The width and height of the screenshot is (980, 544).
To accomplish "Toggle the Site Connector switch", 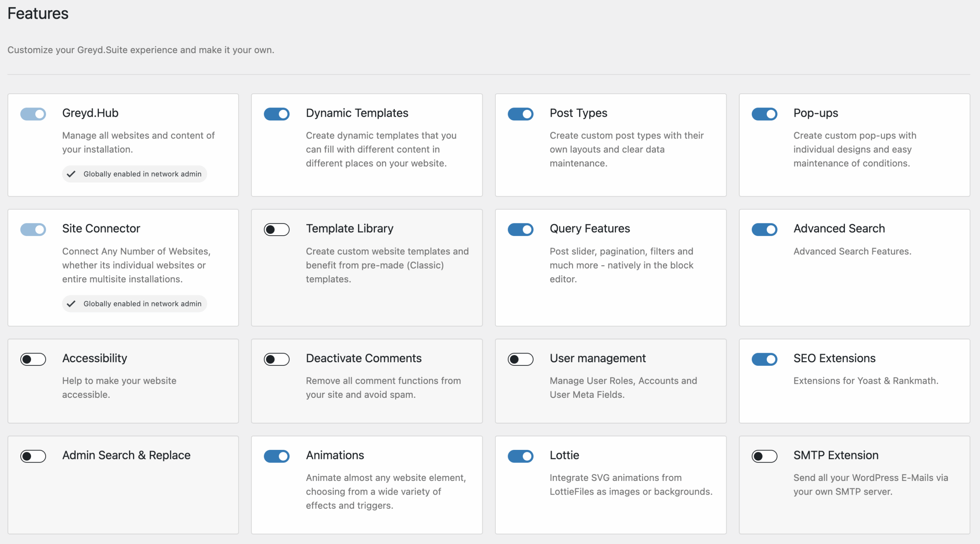I will (x=33, y=230).
